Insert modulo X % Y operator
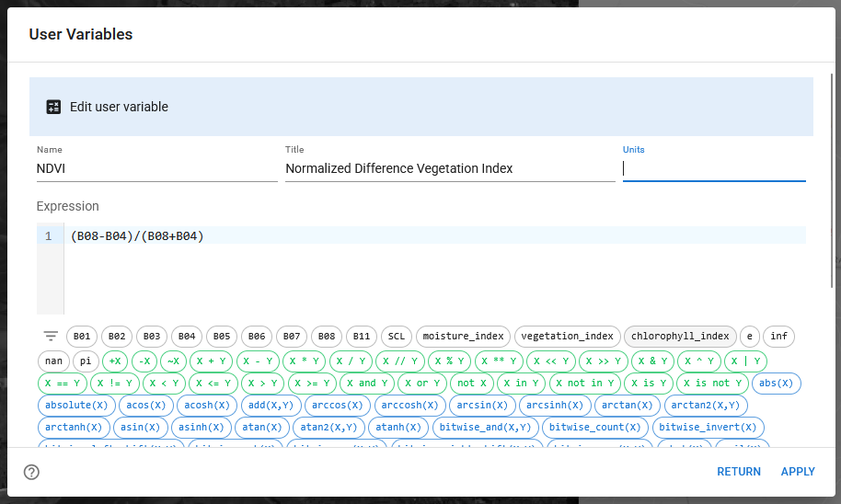Image resolution: width=841 pixels, height=504 pixels. (449, 361)
